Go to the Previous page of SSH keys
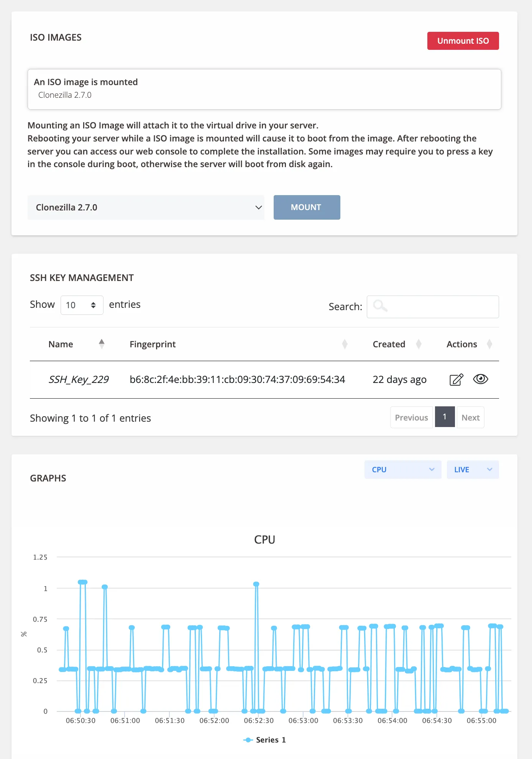532x759 pixels. 411,417
